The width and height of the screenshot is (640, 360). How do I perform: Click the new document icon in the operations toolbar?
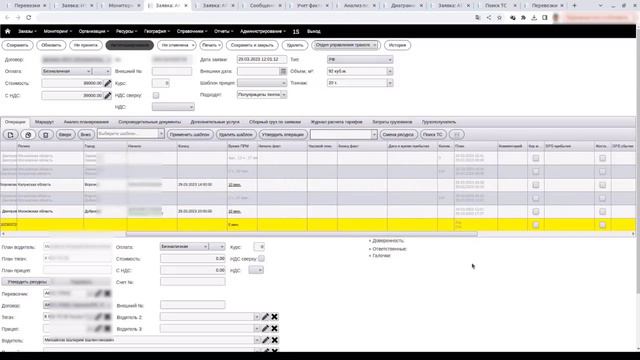click(11, 134)
